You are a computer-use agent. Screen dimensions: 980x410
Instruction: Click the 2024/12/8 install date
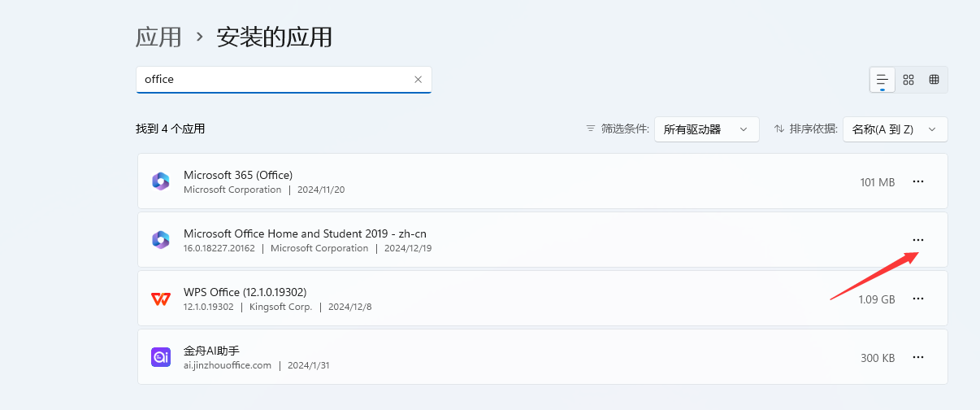349,307
